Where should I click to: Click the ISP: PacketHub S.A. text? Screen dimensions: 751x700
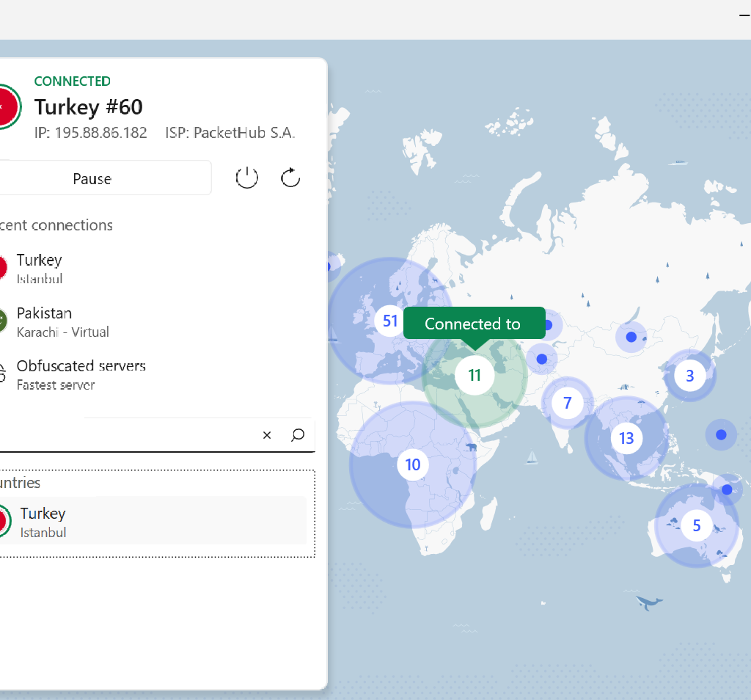(230, 133)
